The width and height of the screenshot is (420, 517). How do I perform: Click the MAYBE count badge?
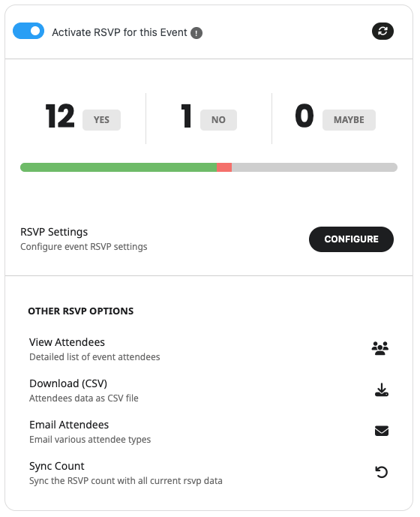(349, 120)
